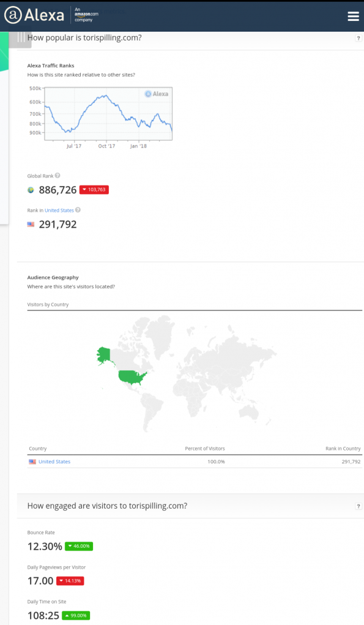Click the red 14.13% pageviews badge
364x625 pixels.
70,581
